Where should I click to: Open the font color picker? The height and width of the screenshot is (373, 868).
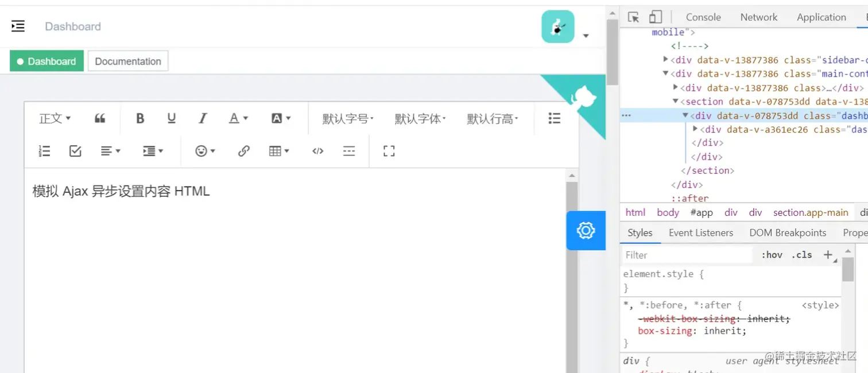238,118
